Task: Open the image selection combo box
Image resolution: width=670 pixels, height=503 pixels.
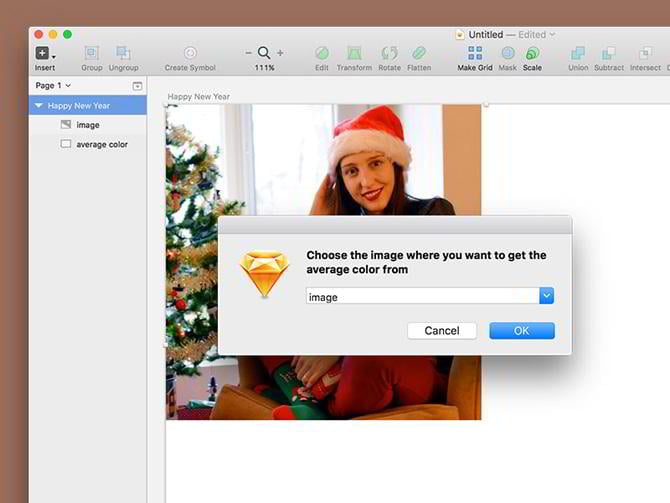Action: pos(546,296)
